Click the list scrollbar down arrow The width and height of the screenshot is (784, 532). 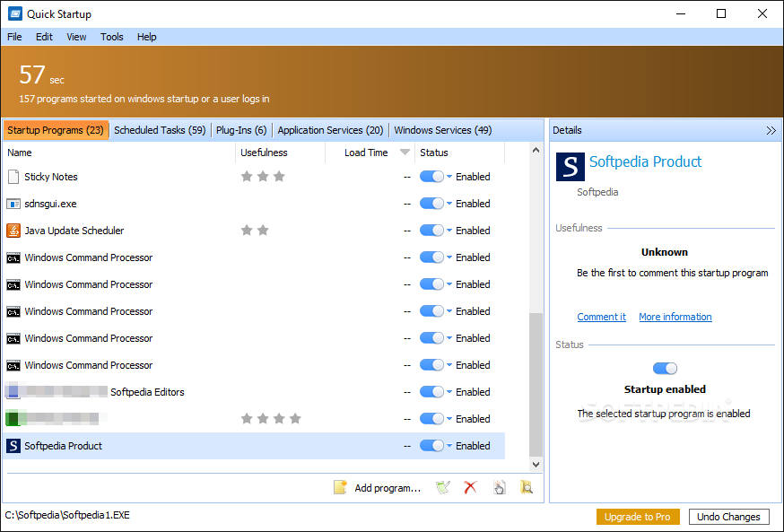[x=536, y=464]
